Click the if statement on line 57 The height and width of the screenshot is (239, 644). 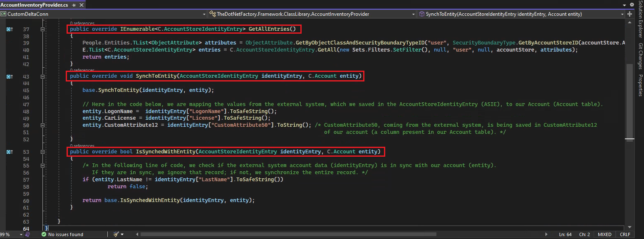pyautogui.click(x=183, y=180)
